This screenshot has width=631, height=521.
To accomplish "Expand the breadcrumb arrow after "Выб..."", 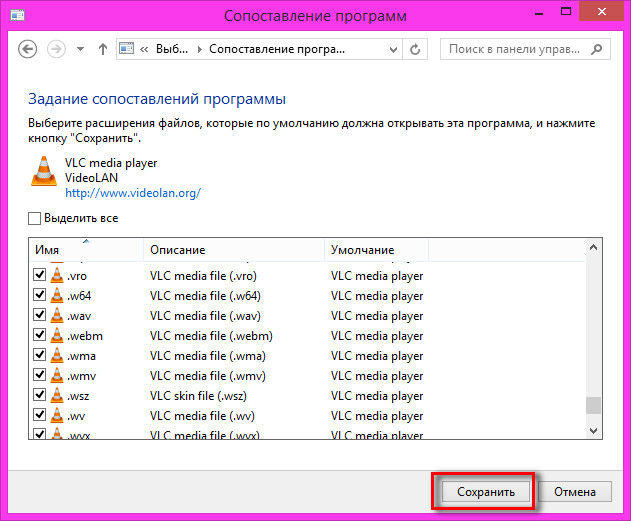I will tap(199, 49).
